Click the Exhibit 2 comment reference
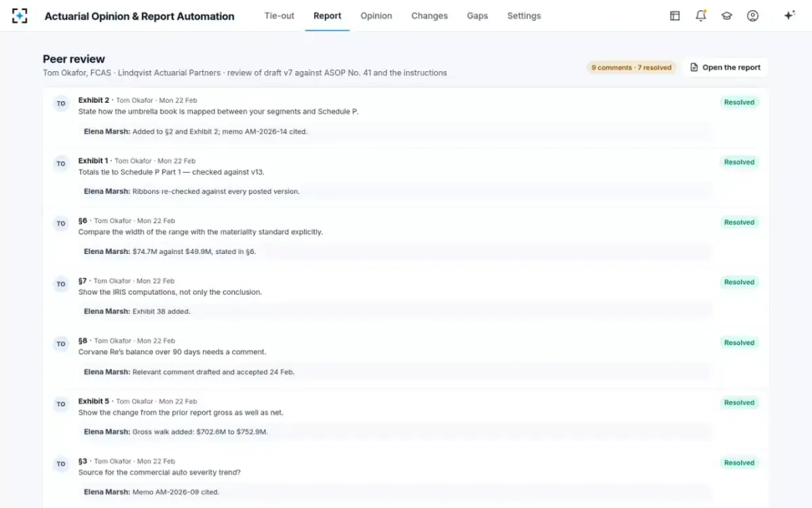 pyautogui.click(x=93, y=100)
